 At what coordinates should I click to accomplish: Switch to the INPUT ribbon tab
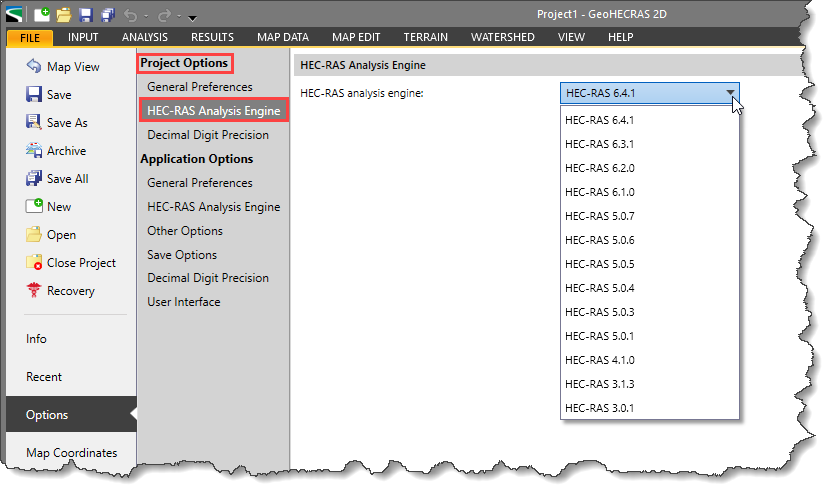point(83,37)
